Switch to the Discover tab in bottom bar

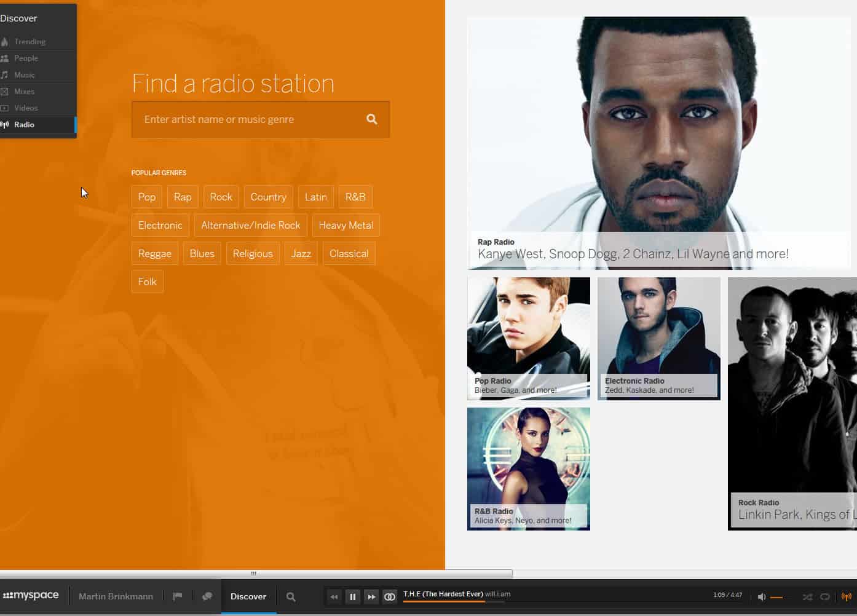[248, 596]
